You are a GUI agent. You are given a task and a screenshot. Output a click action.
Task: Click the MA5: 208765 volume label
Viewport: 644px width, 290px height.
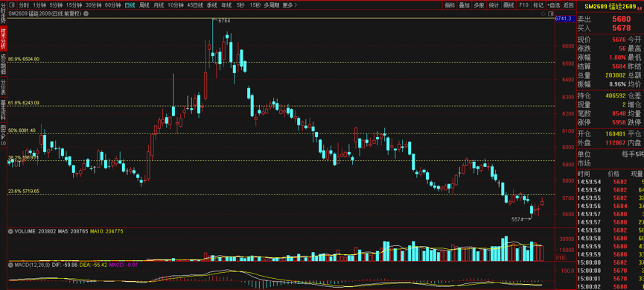tap(73, 232)
